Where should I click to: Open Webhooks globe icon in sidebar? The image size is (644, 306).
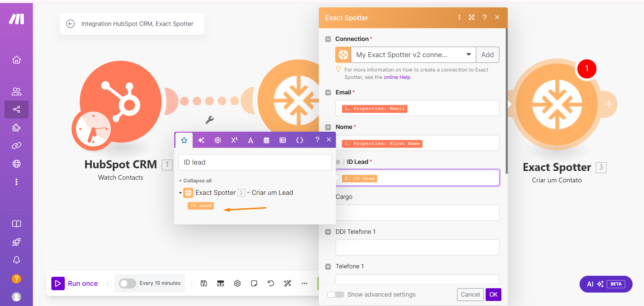click(16, 164)
